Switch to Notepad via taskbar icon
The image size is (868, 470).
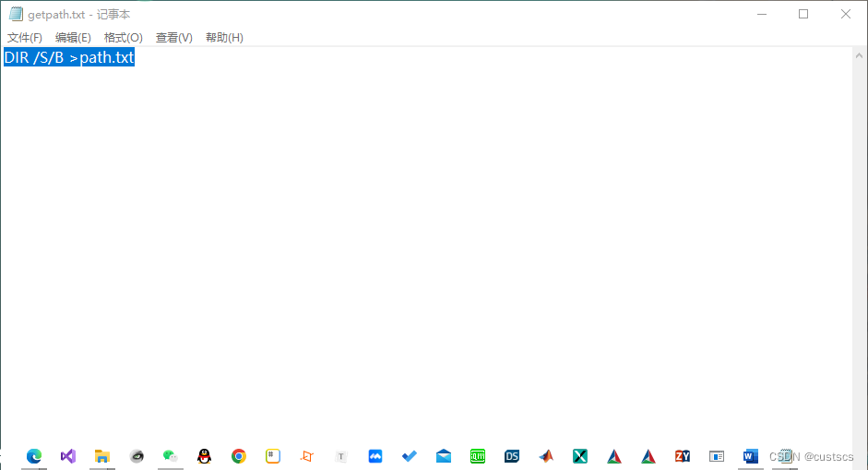[x=785, y=456]
